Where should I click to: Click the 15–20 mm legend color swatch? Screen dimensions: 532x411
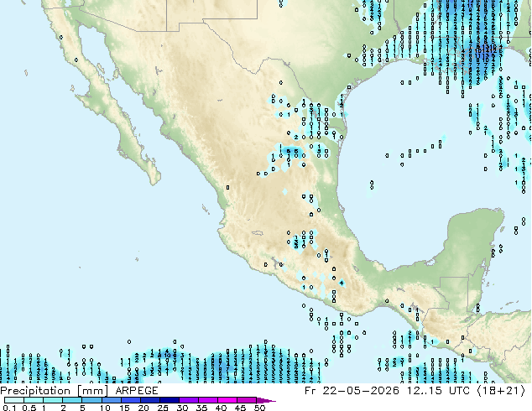click(130, 400)
